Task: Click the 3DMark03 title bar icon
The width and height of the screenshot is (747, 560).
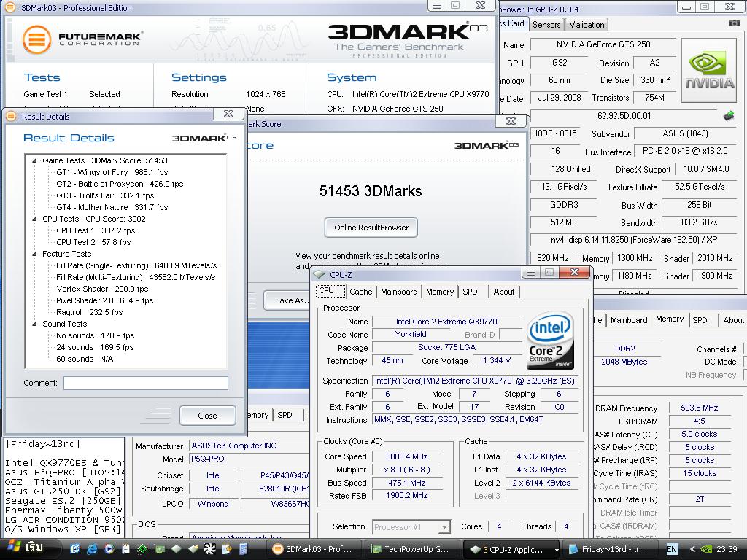Action: coord(10,7)
